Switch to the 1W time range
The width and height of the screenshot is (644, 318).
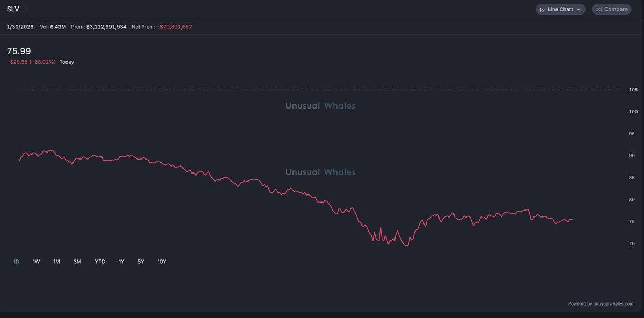[x=36, y=262]
